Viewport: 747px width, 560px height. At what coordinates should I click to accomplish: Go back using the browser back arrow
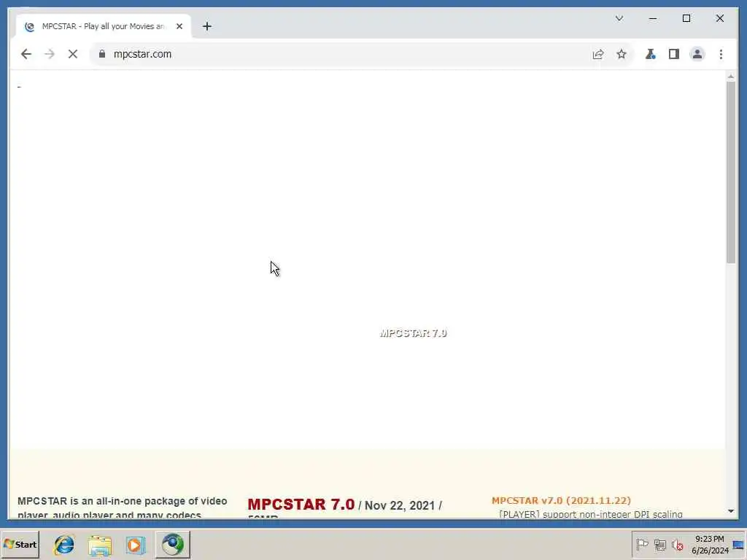pos(26,54)
